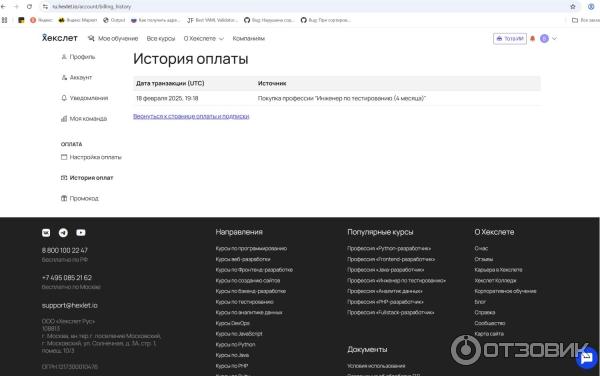Open Блог in the footer
Image resolution: width=600 pixels, height=376 pixels.
pos(480,302)
